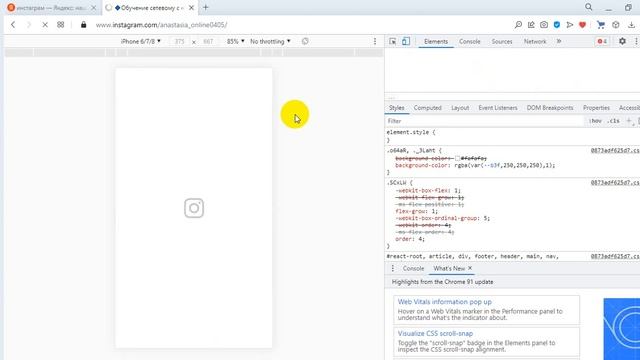Switch to the Elements tab

(436, 42)
